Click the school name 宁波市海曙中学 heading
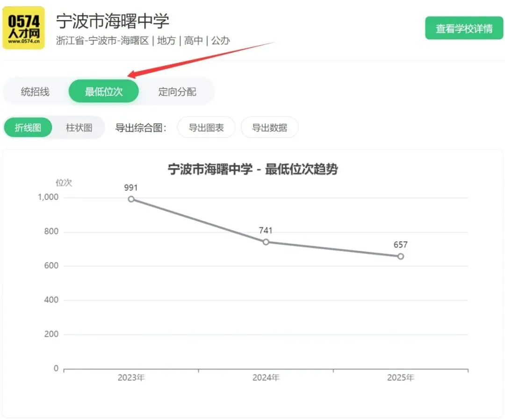This screenshot has width=505, height=420. (113, 21)
